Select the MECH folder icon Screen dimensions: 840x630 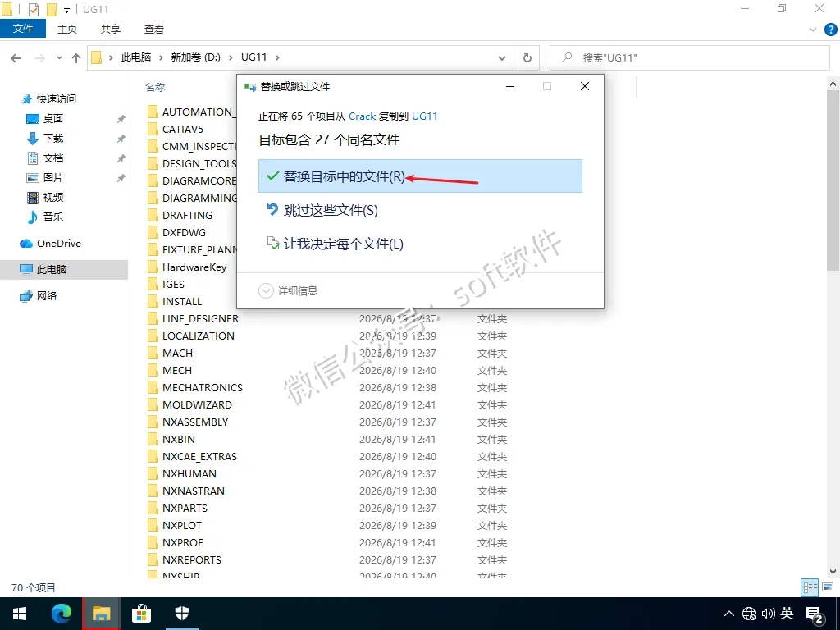tap(153, 370)
